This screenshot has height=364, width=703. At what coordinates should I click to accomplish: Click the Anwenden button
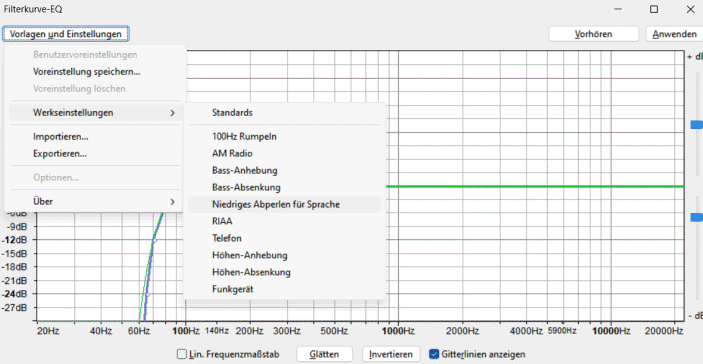coord(675,34)
